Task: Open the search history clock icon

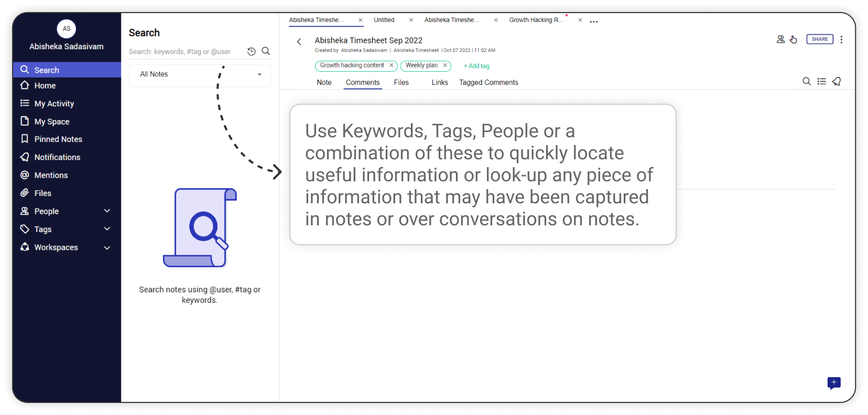Action: (252, 51)
